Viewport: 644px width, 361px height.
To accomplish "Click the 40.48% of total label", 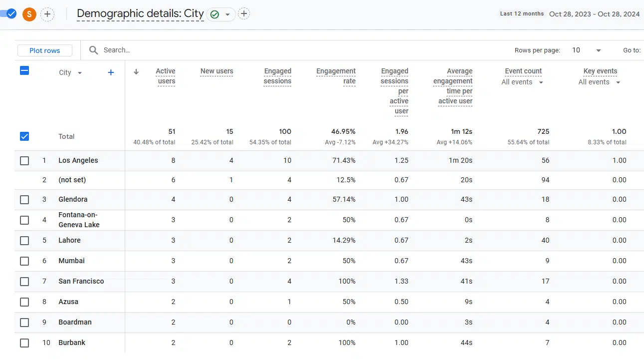I will click(154, 142).
